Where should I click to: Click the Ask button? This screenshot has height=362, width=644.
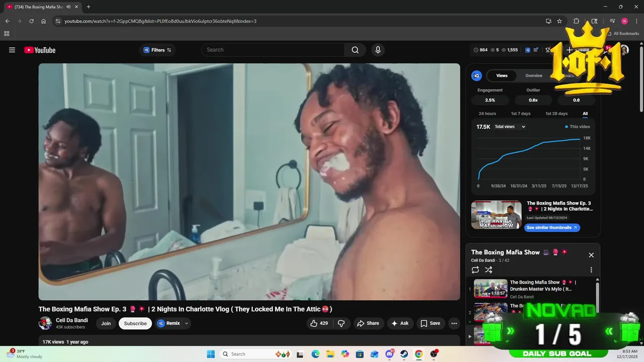coord(400,323)
